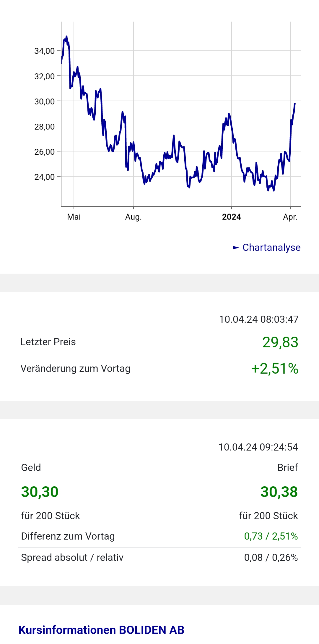Click the Apr. label on chart axis
Image resolution: width=319 pixels, height=644 pixels.
(x=290, y=217)
